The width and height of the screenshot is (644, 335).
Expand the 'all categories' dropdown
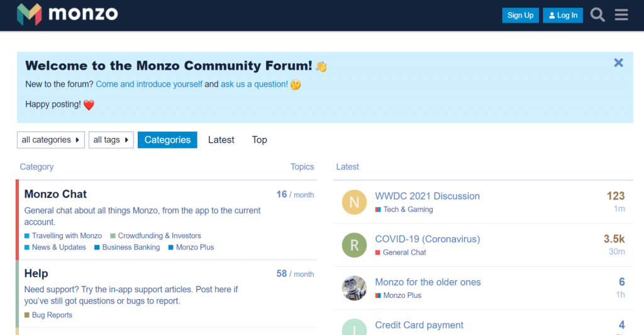[50, 140]
